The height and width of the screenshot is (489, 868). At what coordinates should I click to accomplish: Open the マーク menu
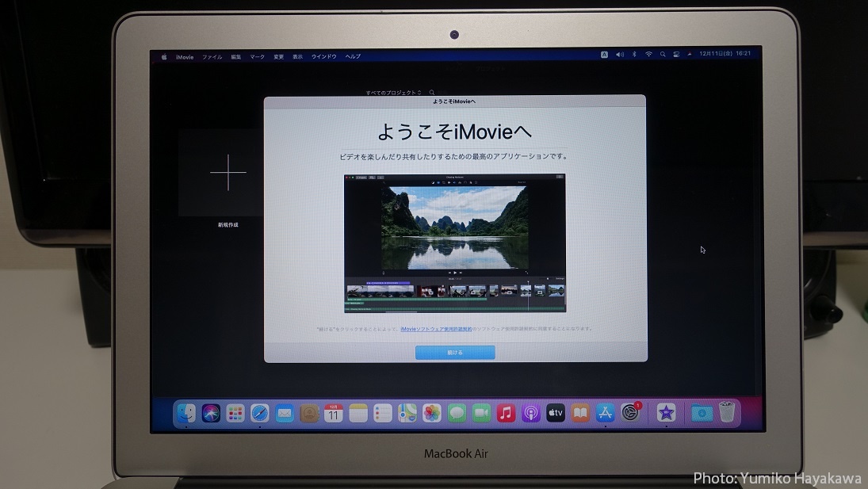[x=257, y=56]
